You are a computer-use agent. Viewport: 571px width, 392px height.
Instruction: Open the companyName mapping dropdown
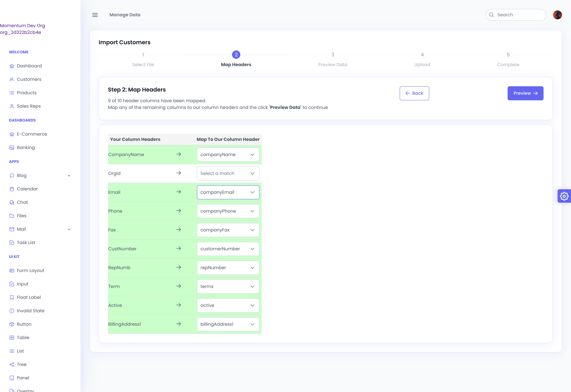pos(228,155)
